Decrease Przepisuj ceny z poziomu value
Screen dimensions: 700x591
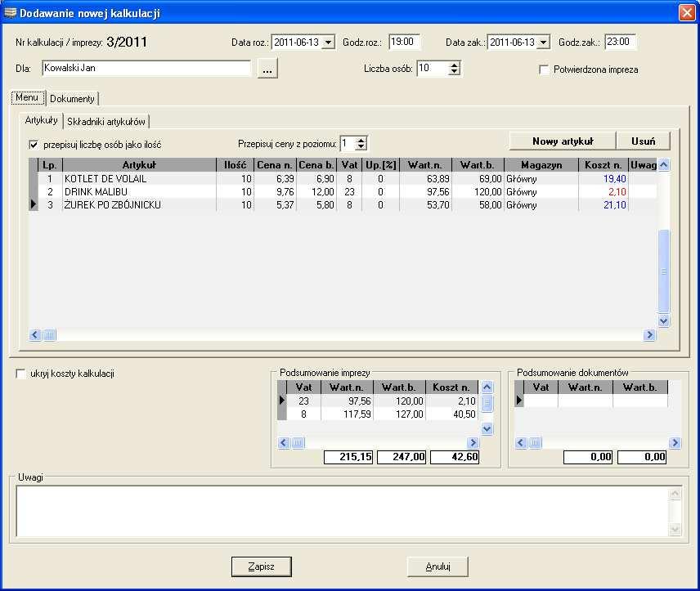(x=361, y=146)
